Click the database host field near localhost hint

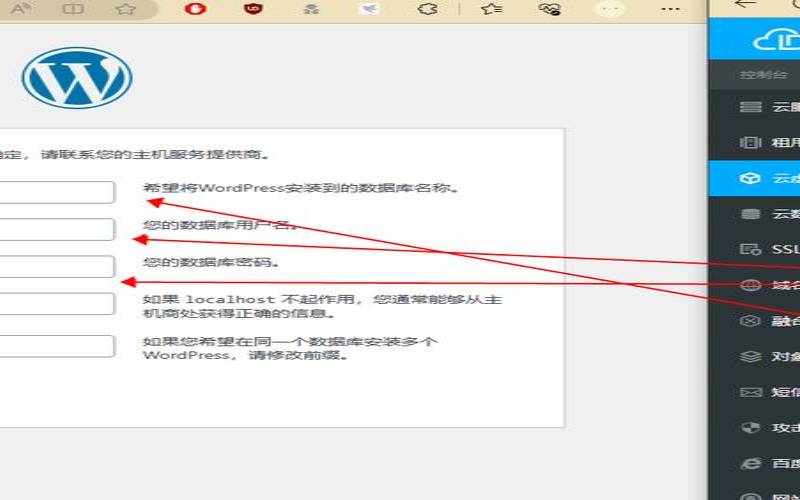click(x=57, y=304)
